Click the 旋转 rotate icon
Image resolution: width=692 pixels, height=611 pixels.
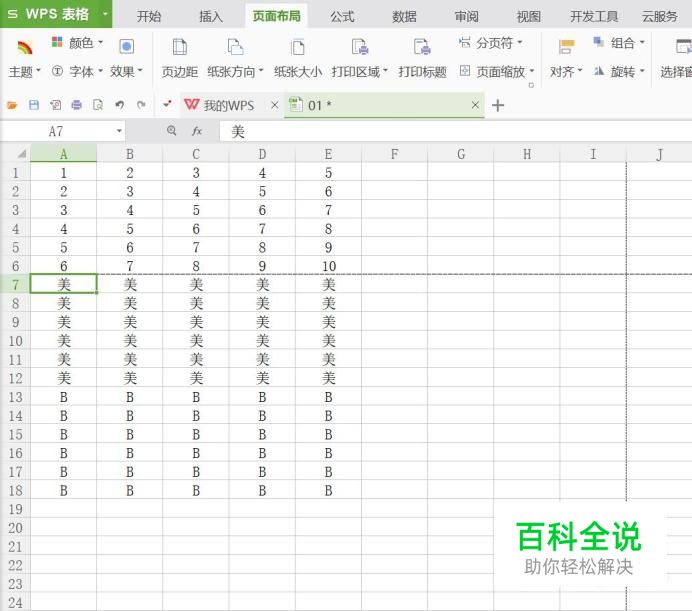(x=598, y=71)
